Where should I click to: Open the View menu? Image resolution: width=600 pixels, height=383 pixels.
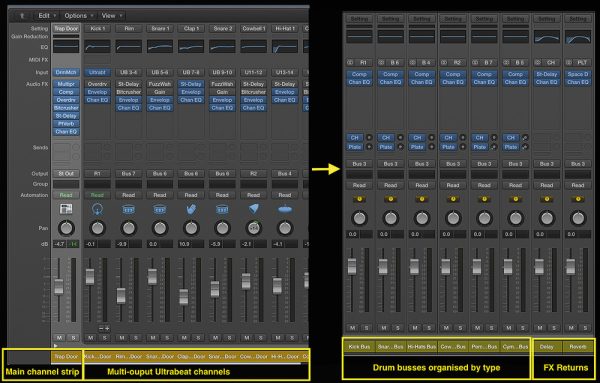111,16
